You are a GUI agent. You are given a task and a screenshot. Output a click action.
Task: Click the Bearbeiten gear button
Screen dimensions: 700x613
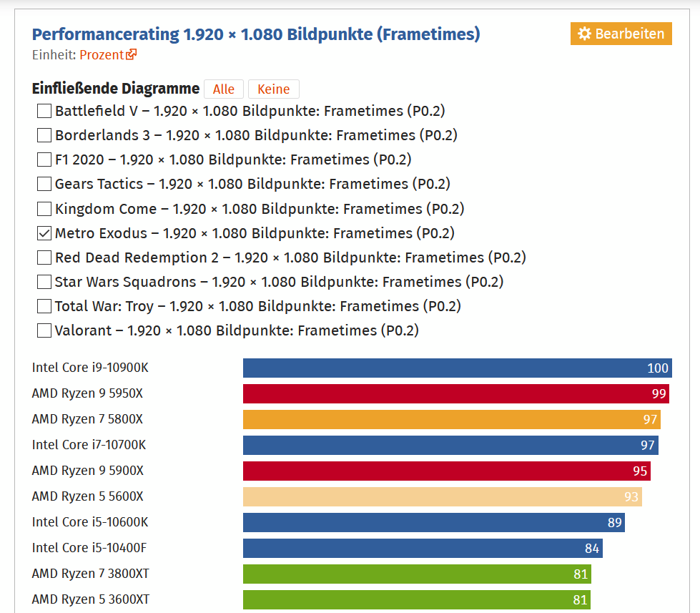point(621,34)
